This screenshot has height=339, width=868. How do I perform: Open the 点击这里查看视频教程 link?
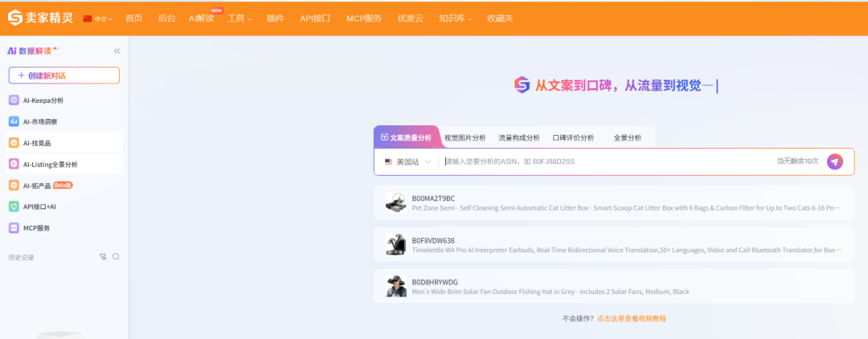click(632, 319)
